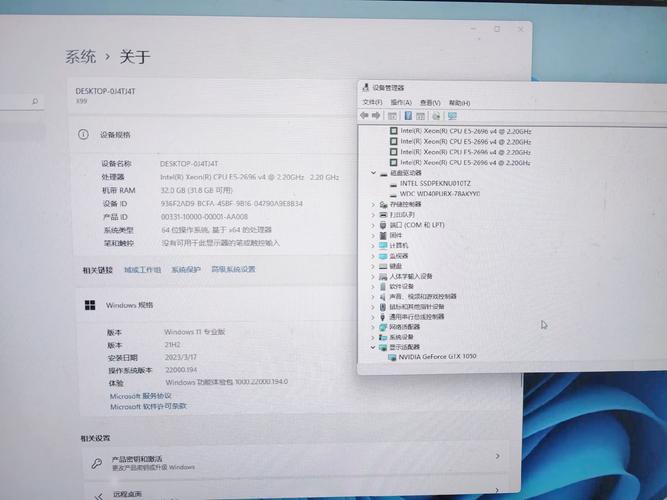Collapse the 显示适配器 display adapters node

[x=373, y=347]
